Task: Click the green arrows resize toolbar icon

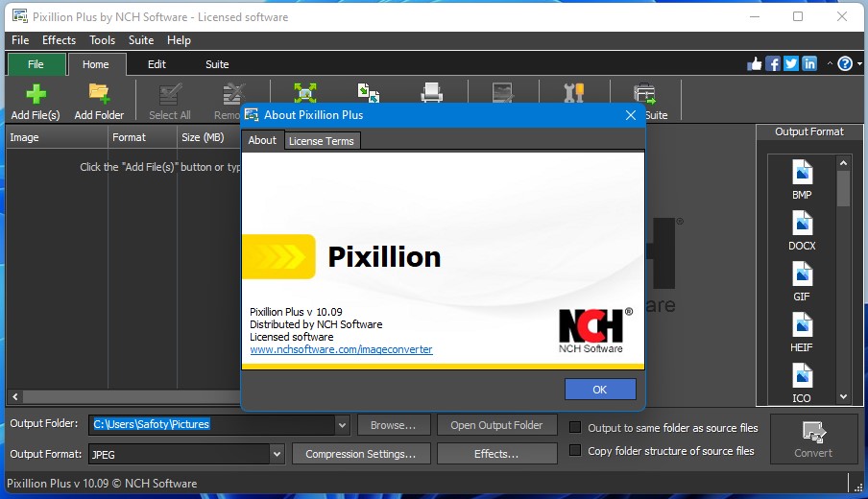Action: pos(305,92)
